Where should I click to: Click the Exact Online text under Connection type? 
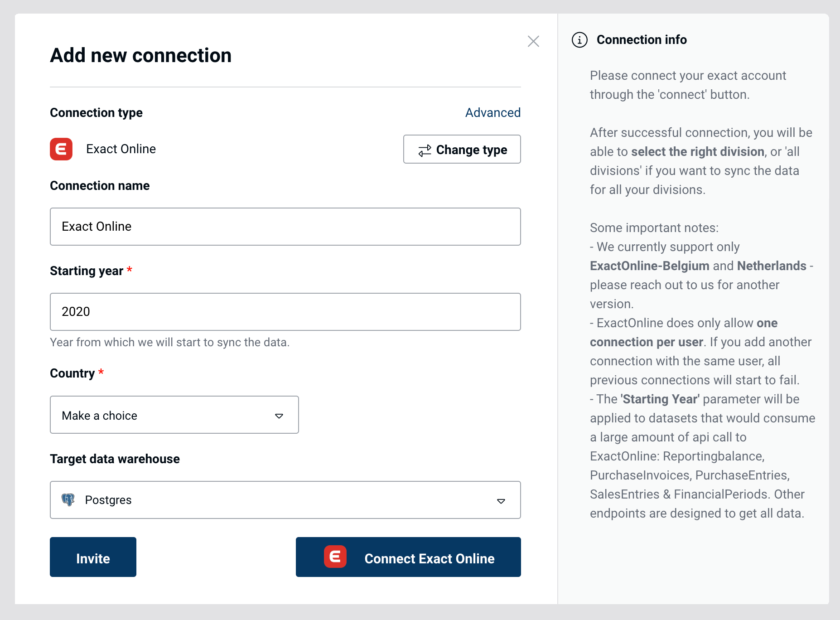point(121,149)
